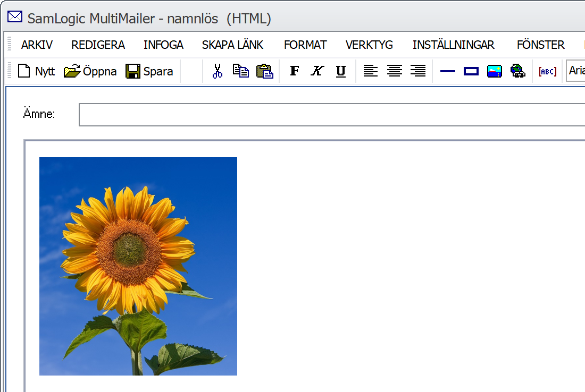Select the sunflower image in the editor
Viewport: 585px width, 392px height.
(x=138, y=266)
